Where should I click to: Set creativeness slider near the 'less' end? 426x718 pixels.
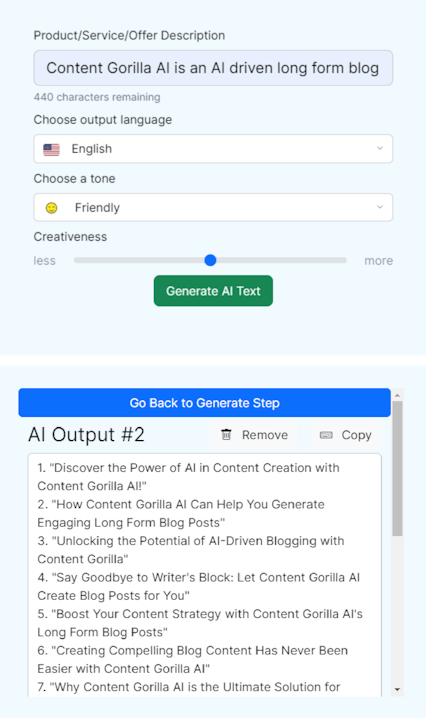coord(83,260)
